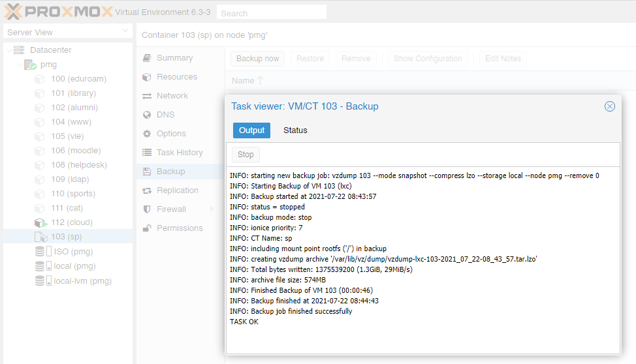The width and height of the screenshot is (636, 364).
Task: Click the Proxmox logo
Action: pos(58,11)
